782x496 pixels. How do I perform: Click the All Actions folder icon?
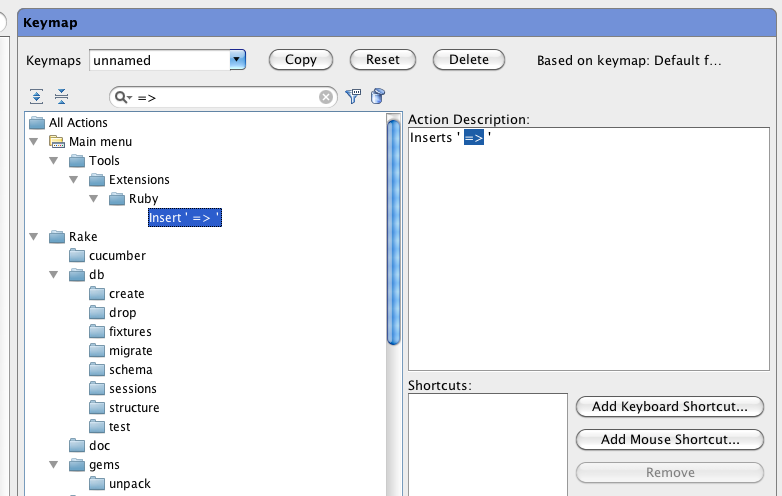click(37, 123)
